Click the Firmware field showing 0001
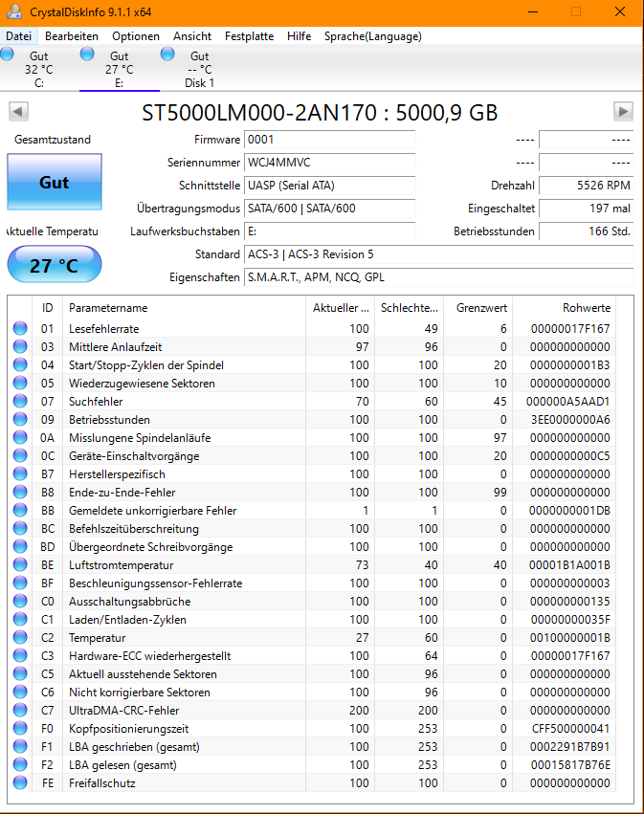 (330, 140)
